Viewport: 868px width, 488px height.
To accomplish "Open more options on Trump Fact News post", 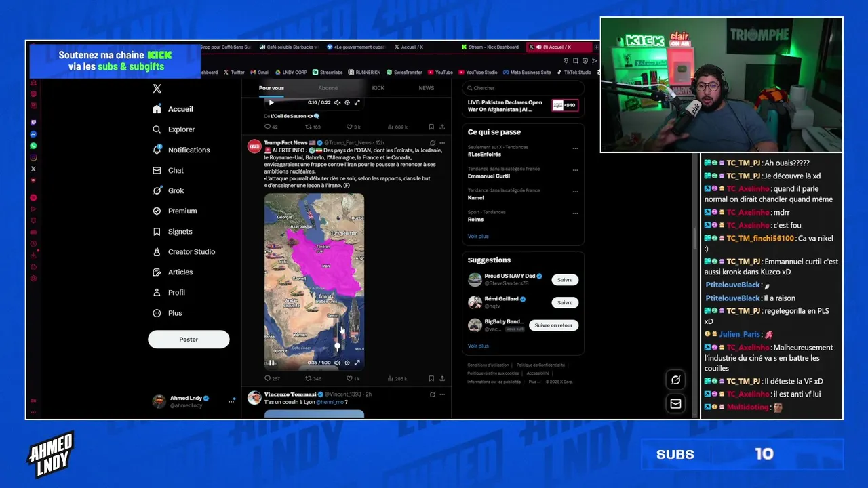I will (x=442, y=143).
